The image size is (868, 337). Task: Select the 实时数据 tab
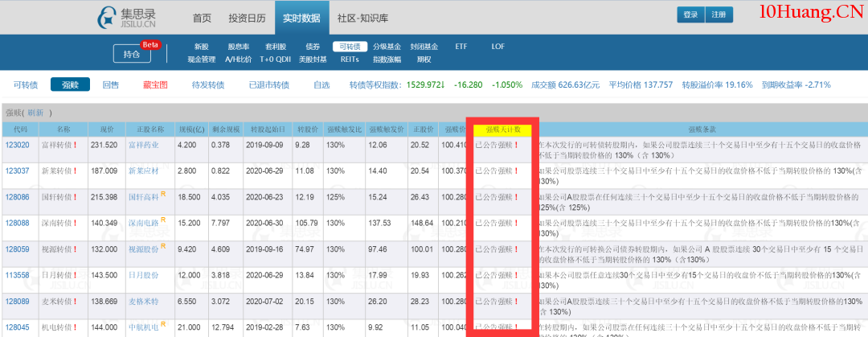pos(301,18)
